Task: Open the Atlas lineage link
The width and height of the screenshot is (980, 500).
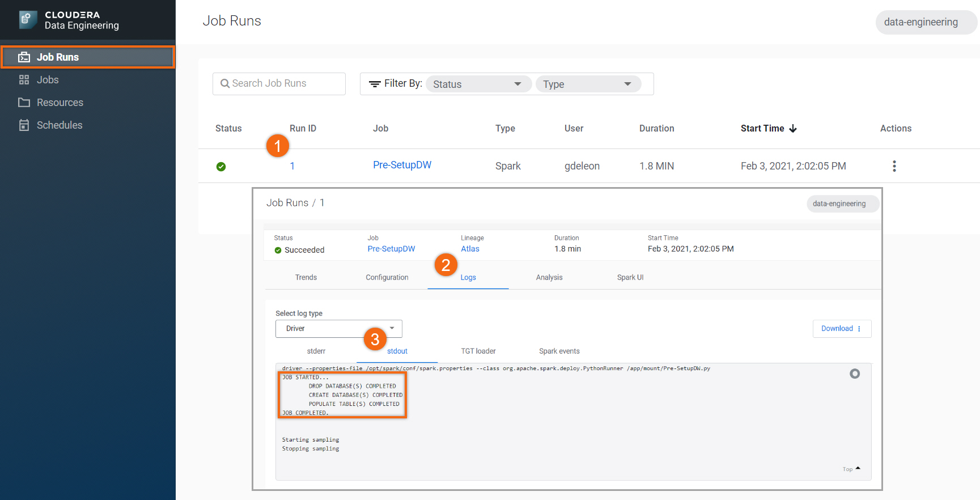Action: (x=470, y=249)
